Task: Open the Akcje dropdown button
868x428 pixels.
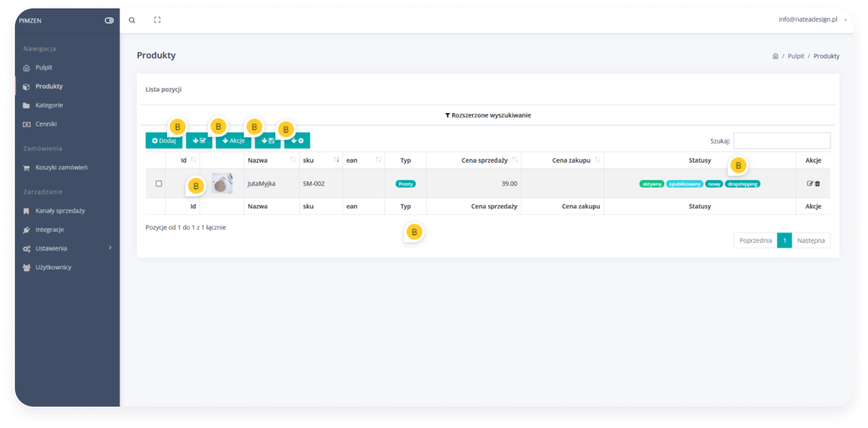Action: click(x=233, y=140)
